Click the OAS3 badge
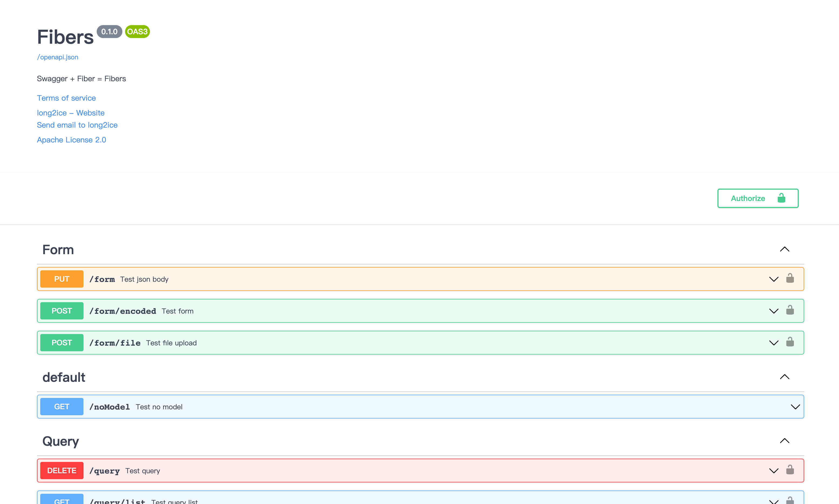 [x=137, y=32]
